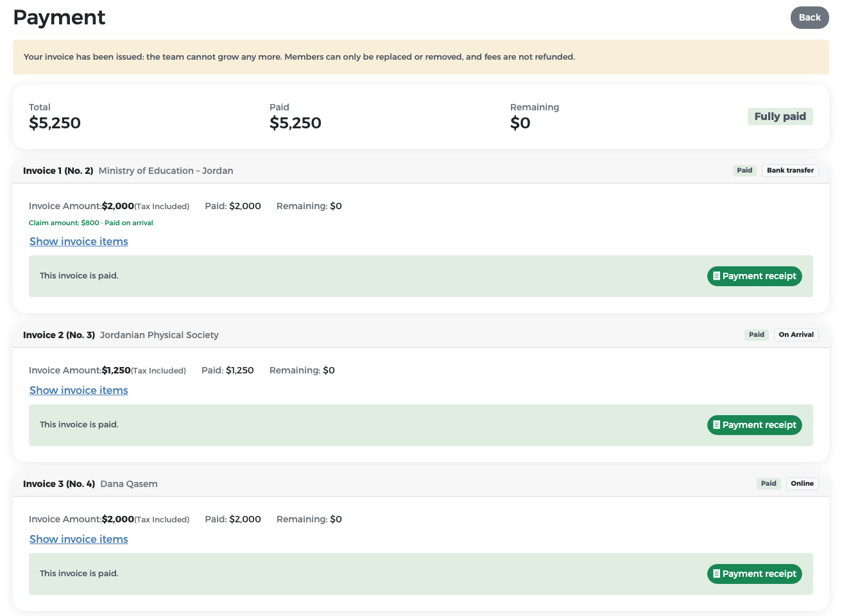842x616 pixels.
Task: Click 'Paid: $2,000' on Invoice 3
Action: (233, 519)
